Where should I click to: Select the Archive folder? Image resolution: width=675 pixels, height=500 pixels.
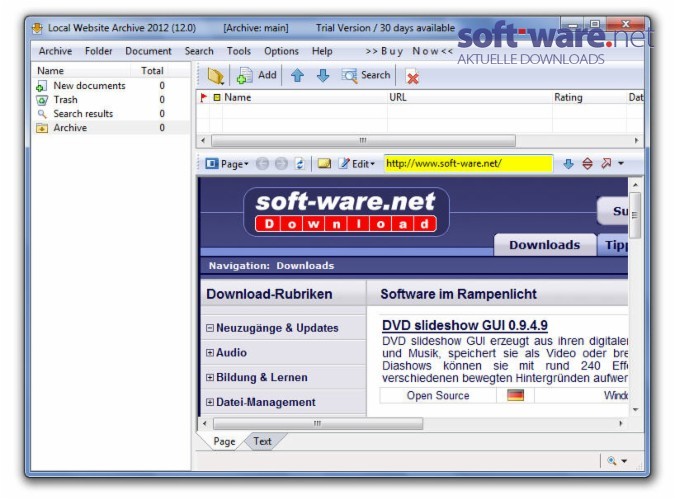(x=70, y=127)
